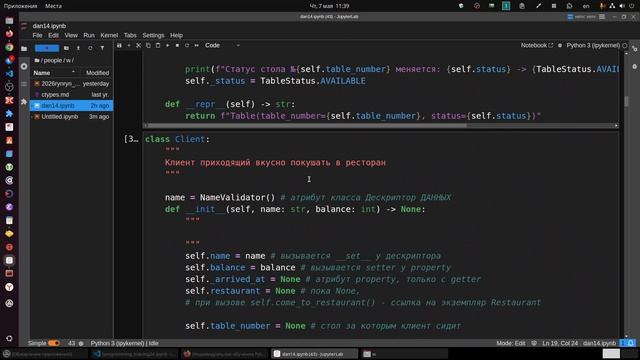
Task: Open the Python 3 (ipykernel) kernel selector
Action: pos(593,45)
